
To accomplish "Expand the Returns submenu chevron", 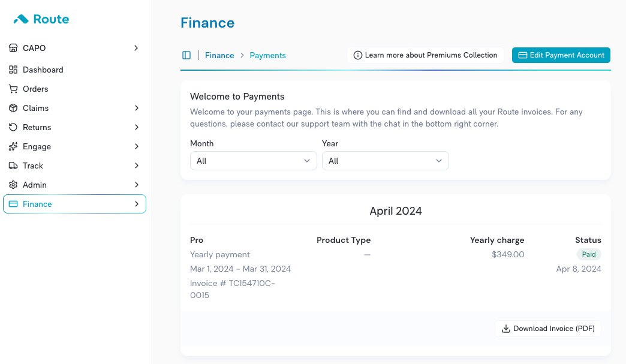I will coord(137,127).
